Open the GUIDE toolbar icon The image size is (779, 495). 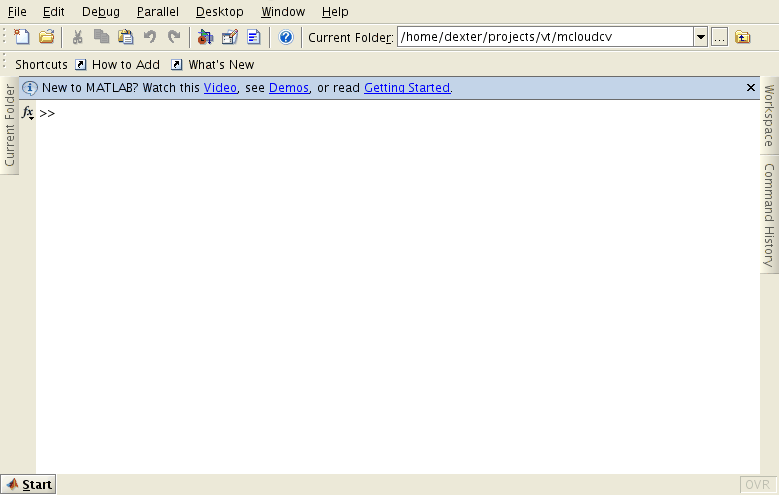tap(230, 37)
